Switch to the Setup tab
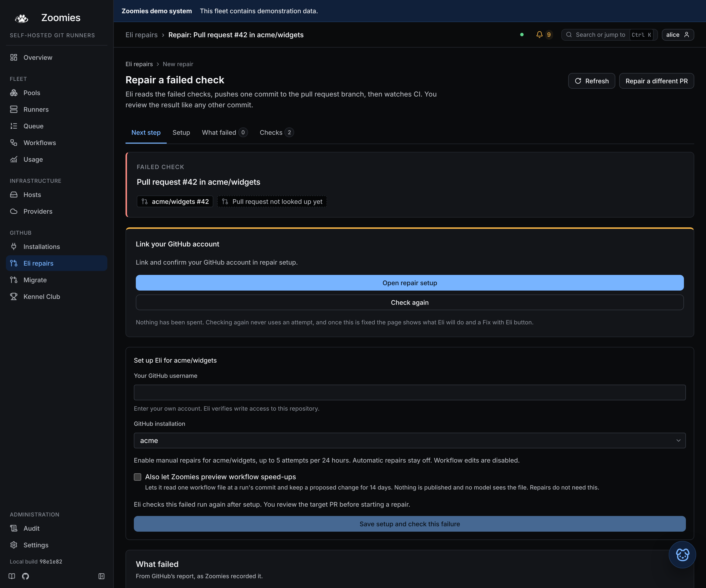Screen dimensions: 706x588 pyautogui.click(x=181, y=132)
